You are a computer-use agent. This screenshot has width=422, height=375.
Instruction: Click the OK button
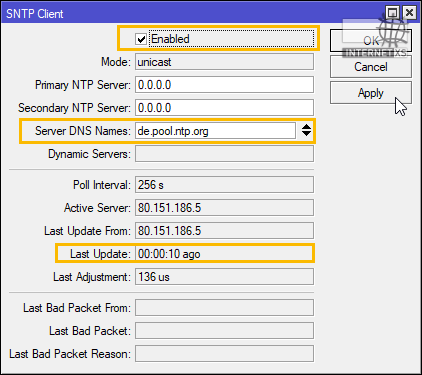(x=371, y=41)
